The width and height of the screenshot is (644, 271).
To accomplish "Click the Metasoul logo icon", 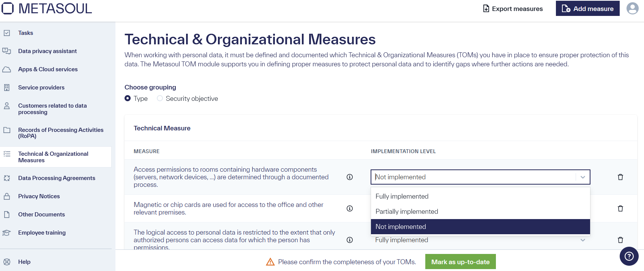I will (x=7, y=8).
